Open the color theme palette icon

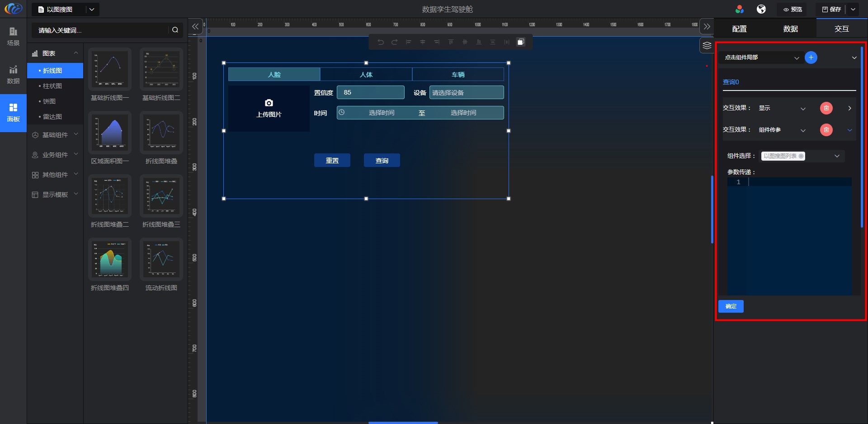740,9
